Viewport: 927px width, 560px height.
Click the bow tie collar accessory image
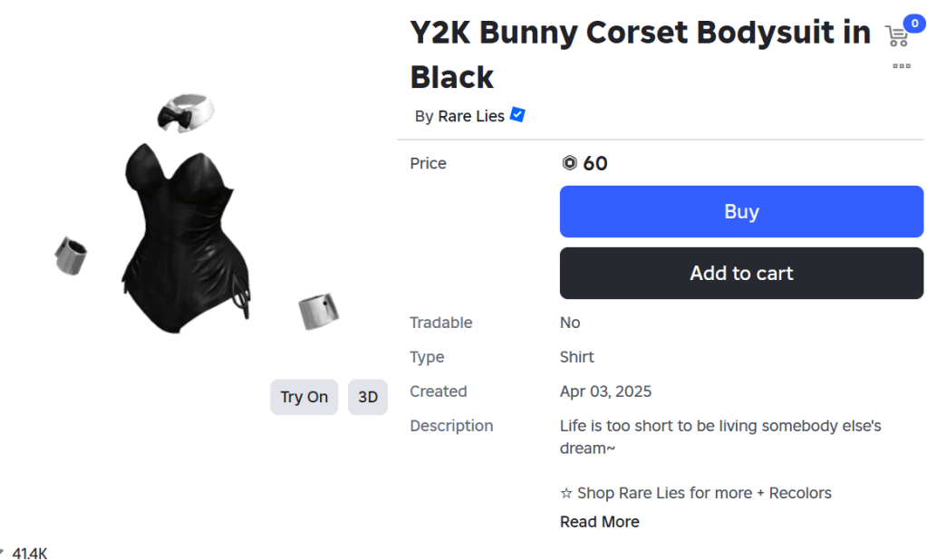click(x=186, y=111)
